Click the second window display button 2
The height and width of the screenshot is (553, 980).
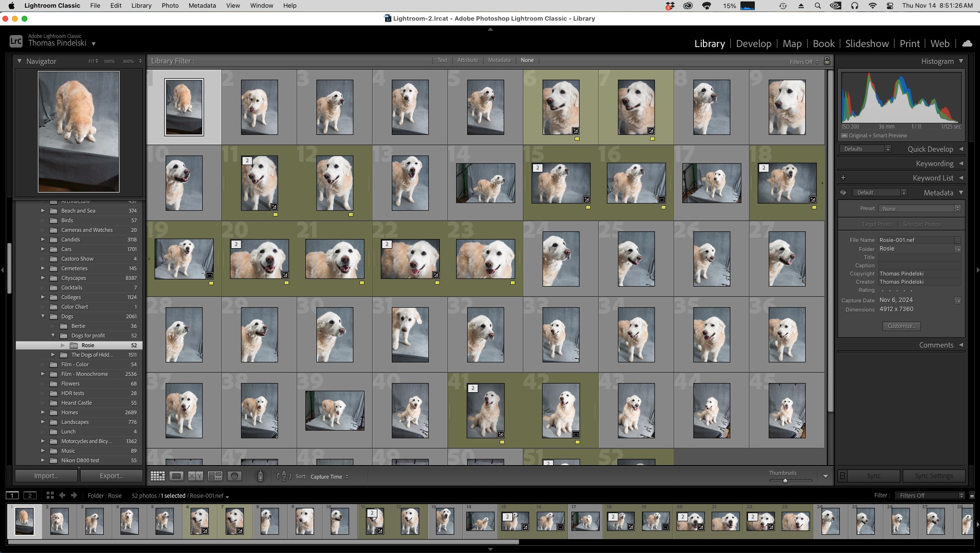click(30, 495)
